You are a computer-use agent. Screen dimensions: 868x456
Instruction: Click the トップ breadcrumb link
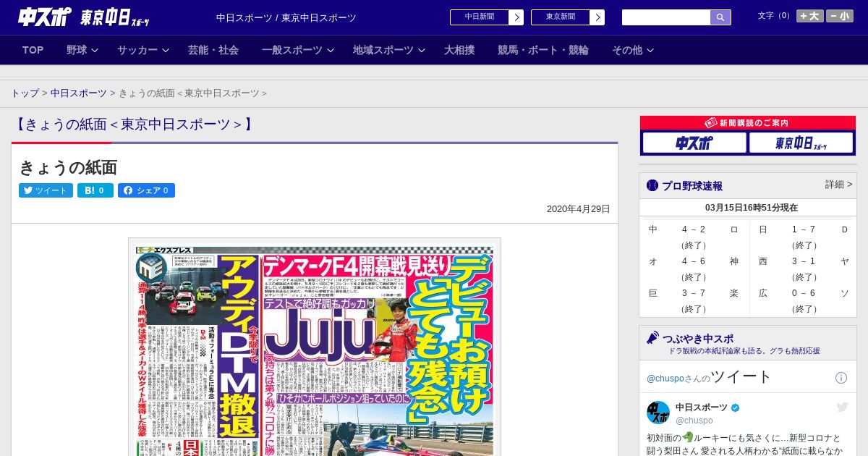(x=25, y=93)
